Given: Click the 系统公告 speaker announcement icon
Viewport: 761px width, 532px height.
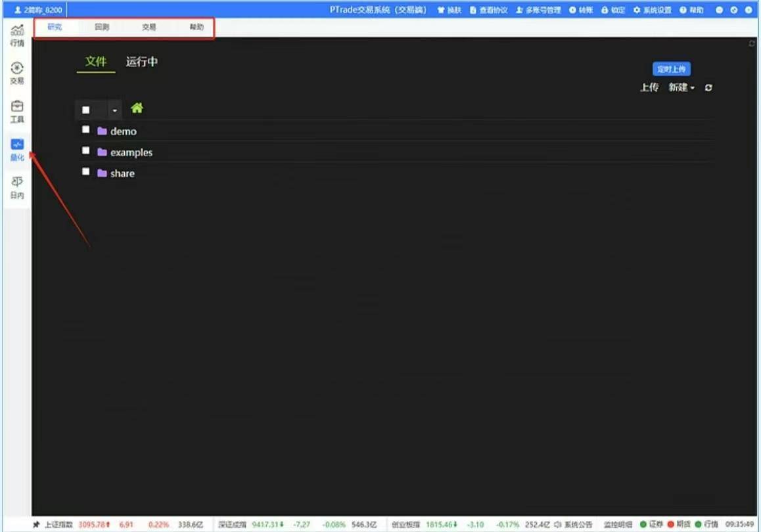Looking at the screenshot, I should [x=558, y=524].
